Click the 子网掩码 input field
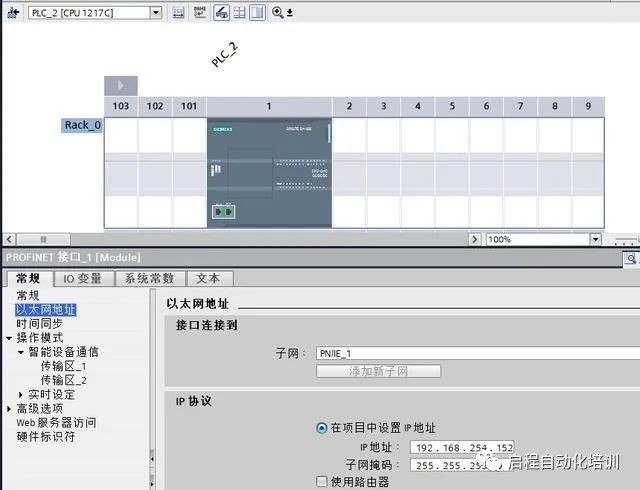The image size is (640, 490). (x=462, y=465)
